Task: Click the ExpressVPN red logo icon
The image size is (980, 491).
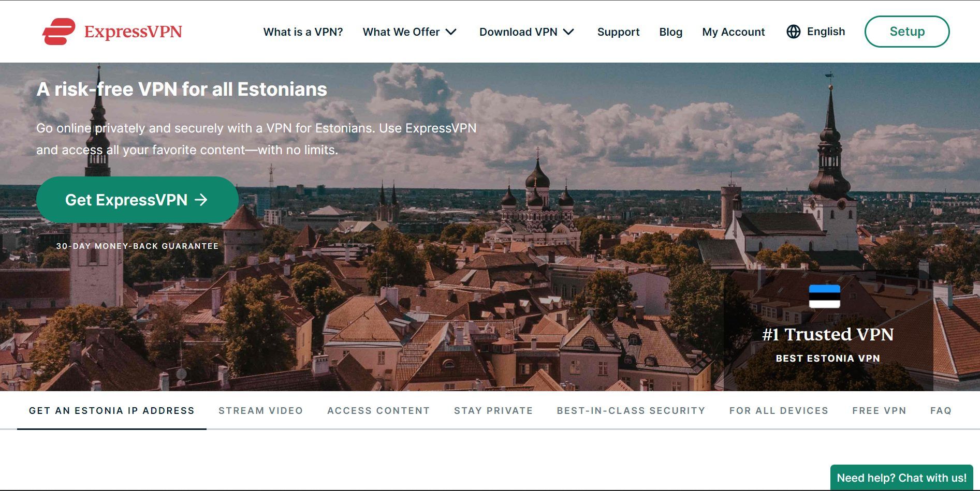Action: coord(58,32)
